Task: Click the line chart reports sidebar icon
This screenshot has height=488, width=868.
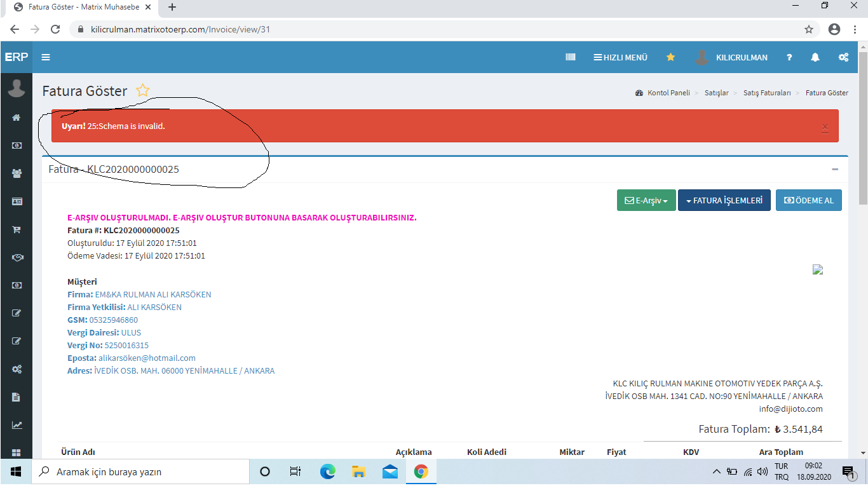Action: tap(17, 425)
